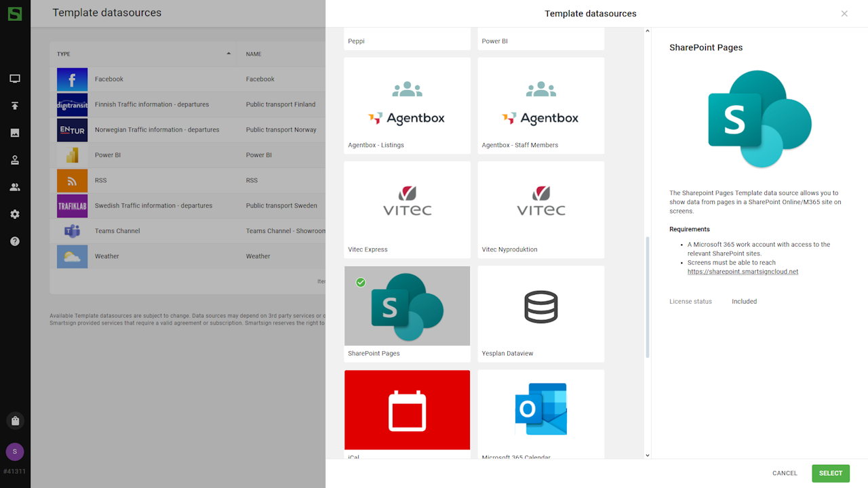The height and width of the screenshot is (488, 868).
Task: Click the publish upload arrow sidebar icon
Action: click(15, 106)
